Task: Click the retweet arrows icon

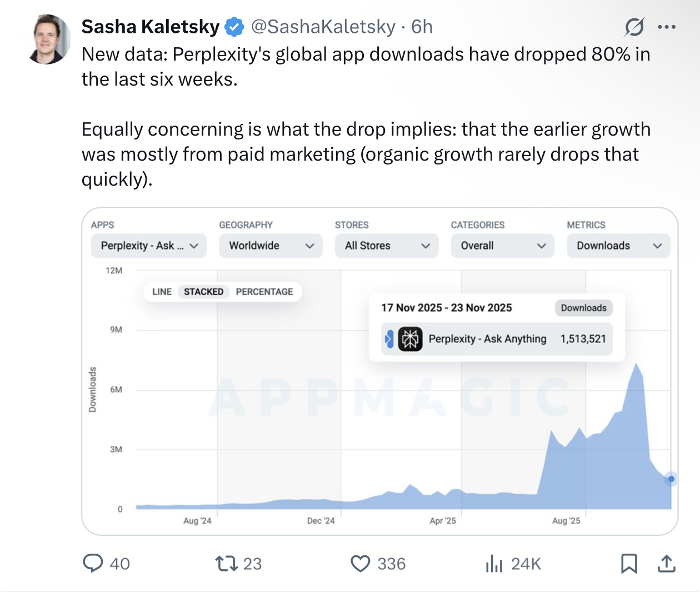Action: pos(227,564)
